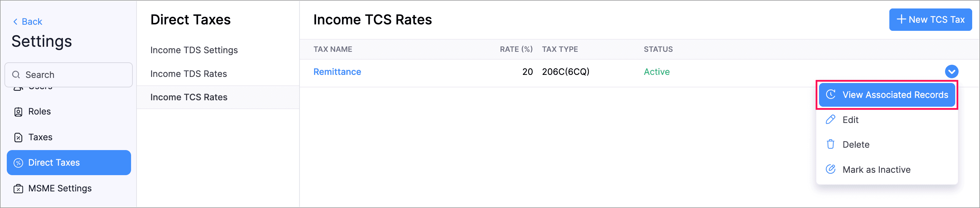
Task: Collapse the Remittance row dropdown arrow
Action: pyautogui.click(x=951, y=72)
